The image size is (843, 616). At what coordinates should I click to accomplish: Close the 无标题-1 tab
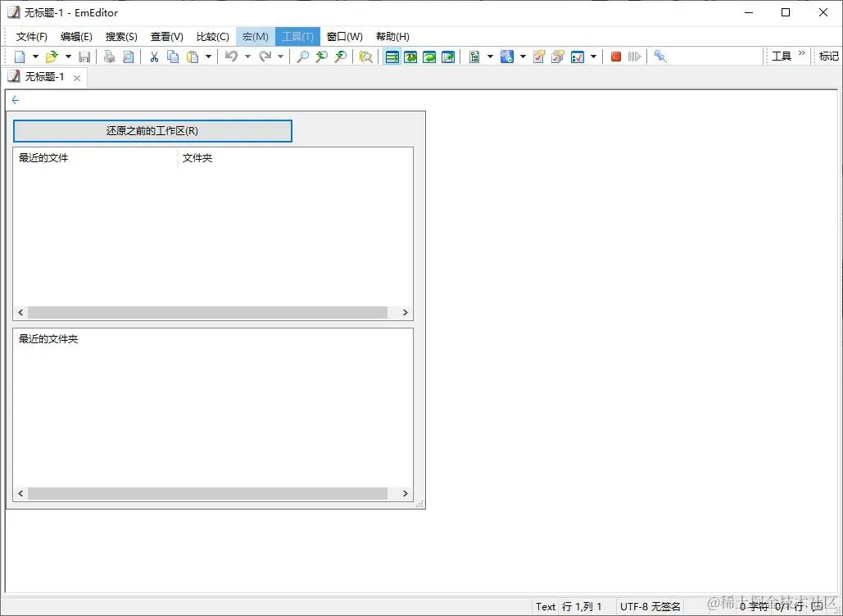point(77,78)
